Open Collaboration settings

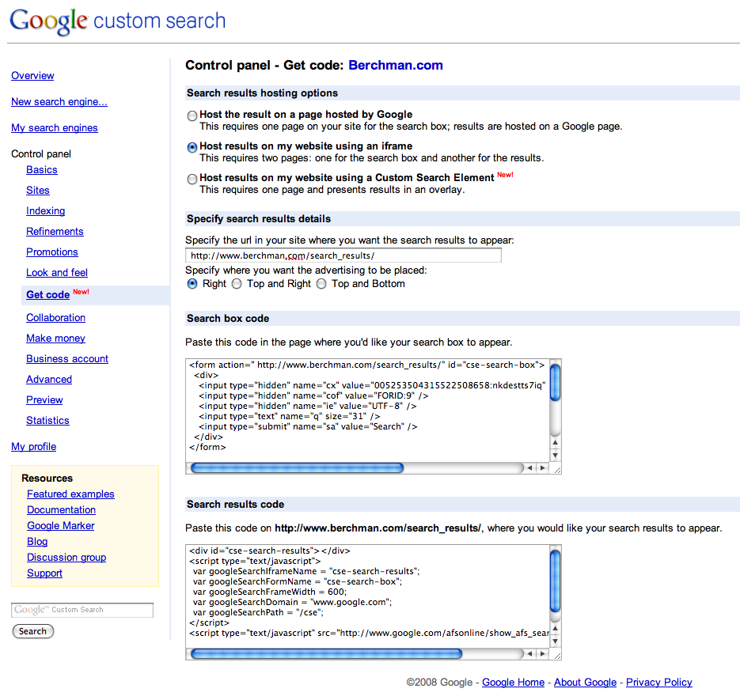click(55, 317)
